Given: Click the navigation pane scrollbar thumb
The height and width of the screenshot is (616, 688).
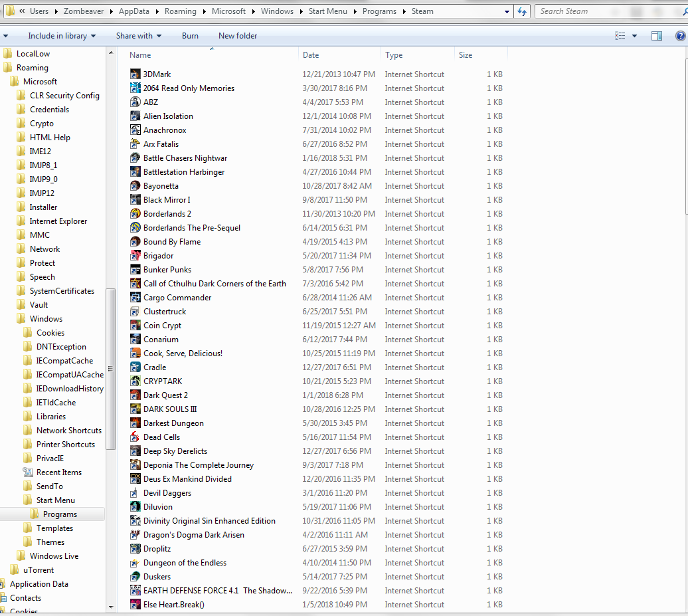Looking at the screenshot, I should click(110, 369).
